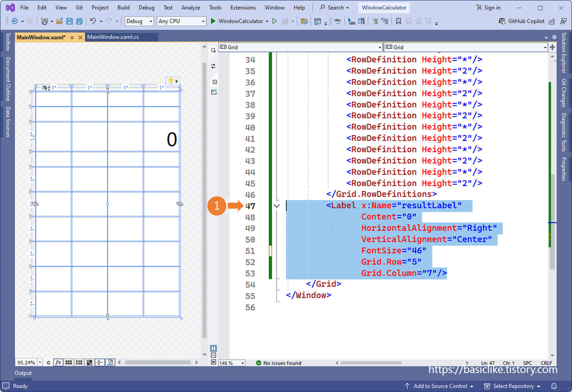Toggle artboard background checker button
Screen dimensions: 572x392
[x=89, y=362]
